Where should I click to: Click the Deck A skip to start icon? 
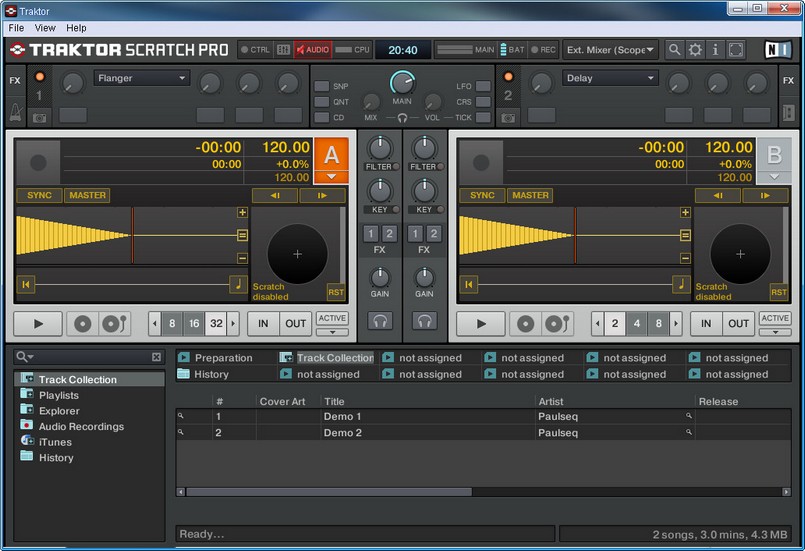[26, 285]
